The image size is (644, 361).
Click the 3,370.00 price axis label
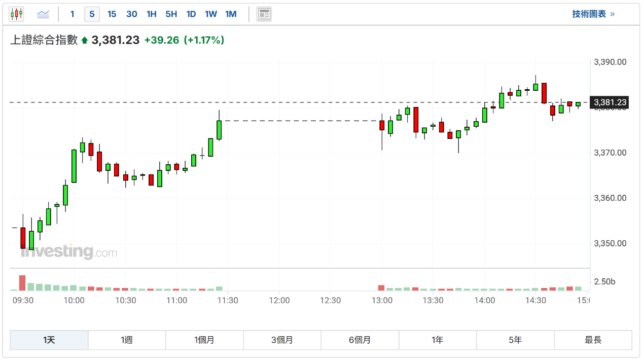(610, 153)
